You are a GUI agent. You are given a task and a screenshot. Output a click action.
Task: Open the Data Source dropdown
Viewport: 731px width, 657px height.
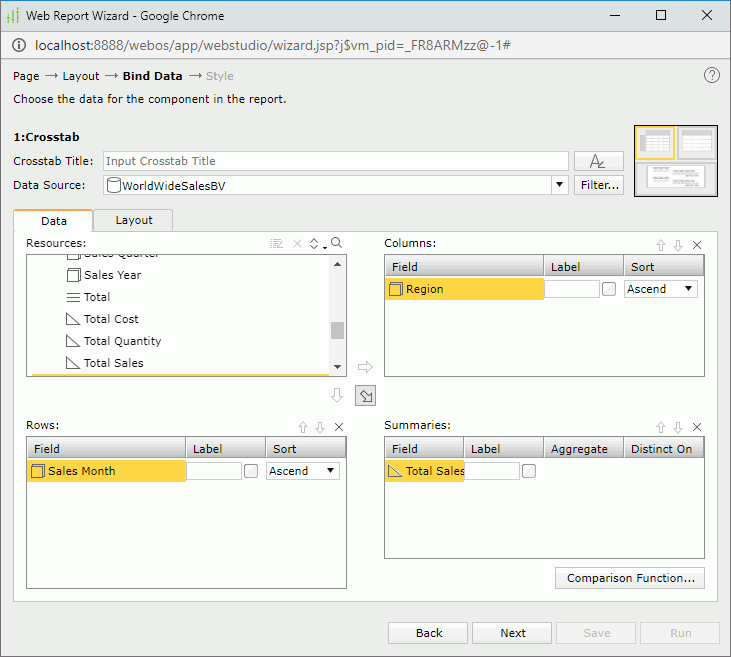560,185
